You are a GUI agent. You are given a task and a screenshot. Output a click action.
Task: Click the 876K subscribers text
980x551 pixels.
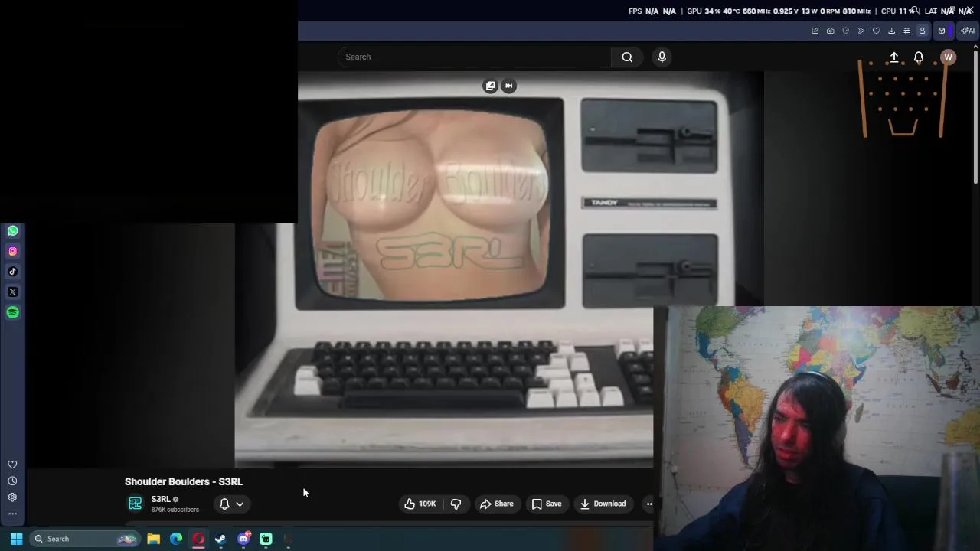pos(175,510)
